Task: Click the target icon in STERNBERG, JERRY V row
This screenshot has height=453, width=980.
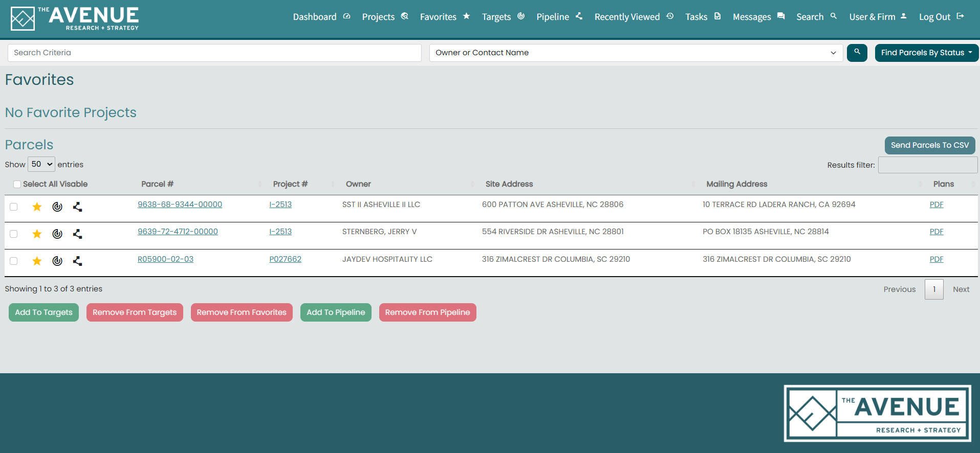Action: pos(57,234)
